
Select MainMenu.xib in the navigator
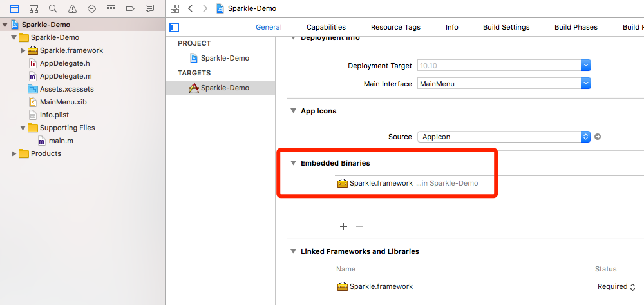[x=63, y=102]
